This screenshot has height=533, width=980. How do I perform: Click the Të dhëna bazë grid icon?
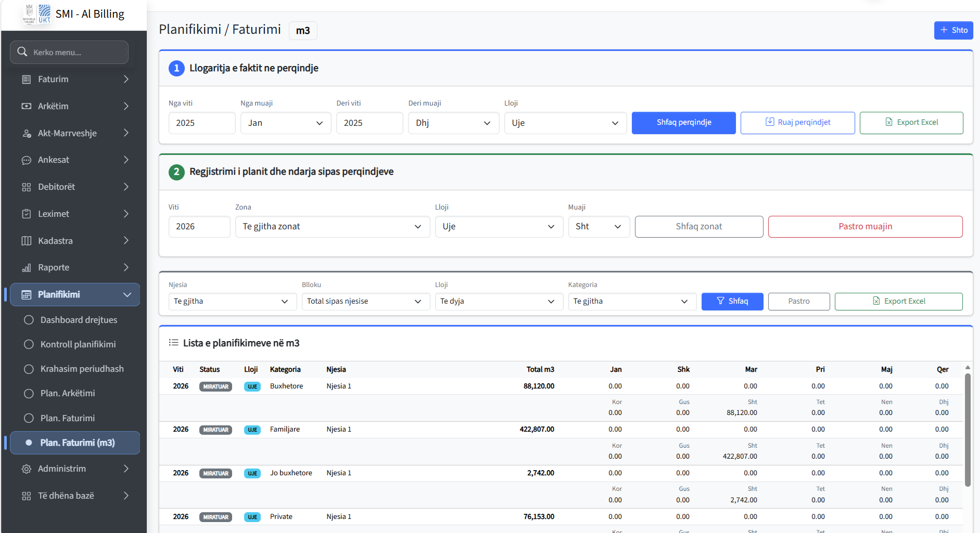27,496
